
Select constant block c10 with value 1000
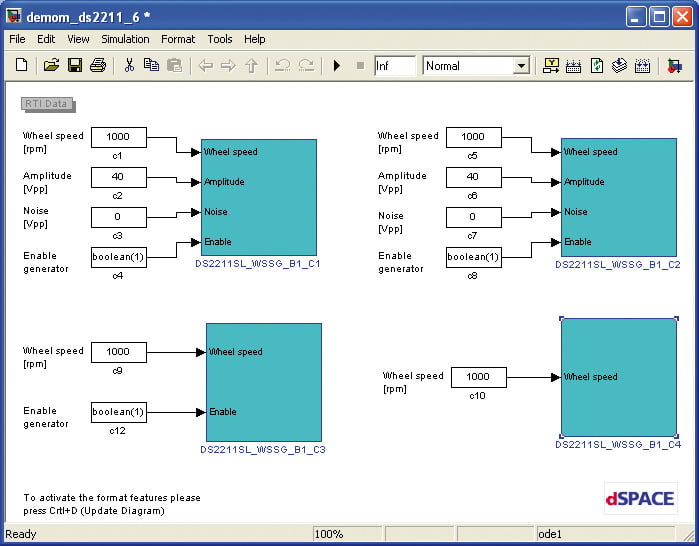click(x=479, y=378)
